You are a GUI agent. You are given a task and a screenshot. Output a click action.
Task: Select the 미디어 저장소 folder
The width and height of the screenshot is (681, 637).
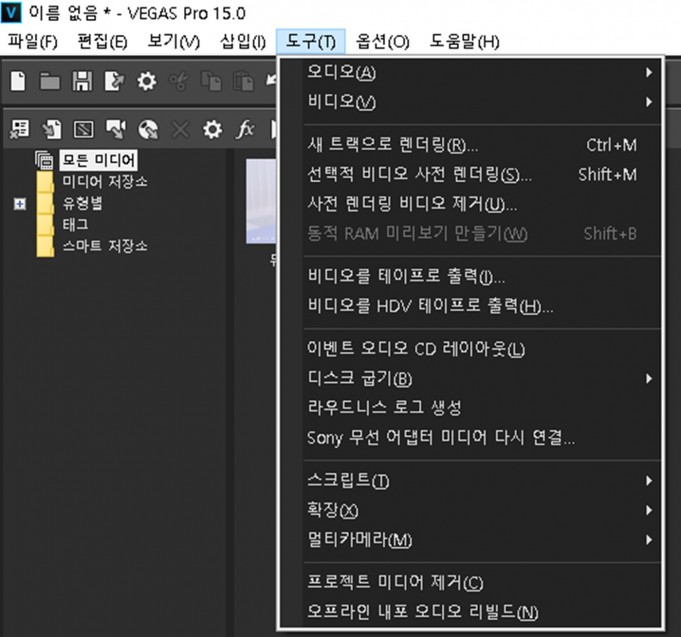[x=105, y=181]
